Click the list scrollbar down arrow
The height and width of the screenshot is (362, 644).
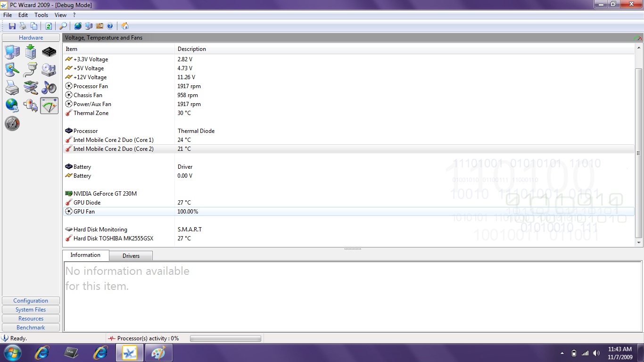tap(639, 242)
